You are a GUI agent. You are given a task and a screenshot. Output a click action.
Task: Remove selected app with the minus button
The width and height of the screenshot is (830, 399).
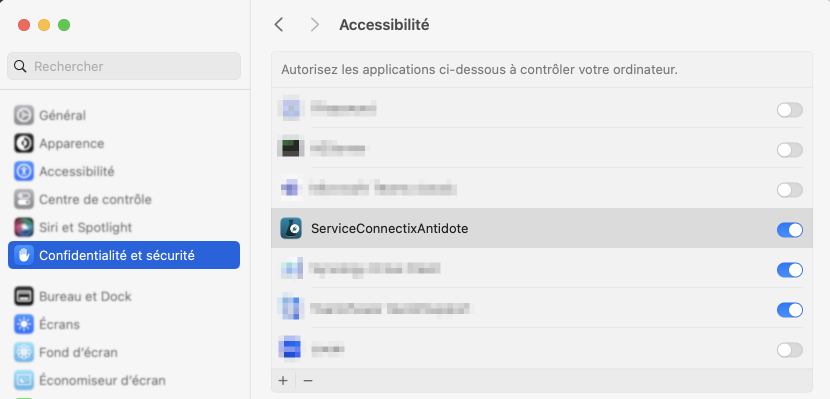[x=308, y=380]
